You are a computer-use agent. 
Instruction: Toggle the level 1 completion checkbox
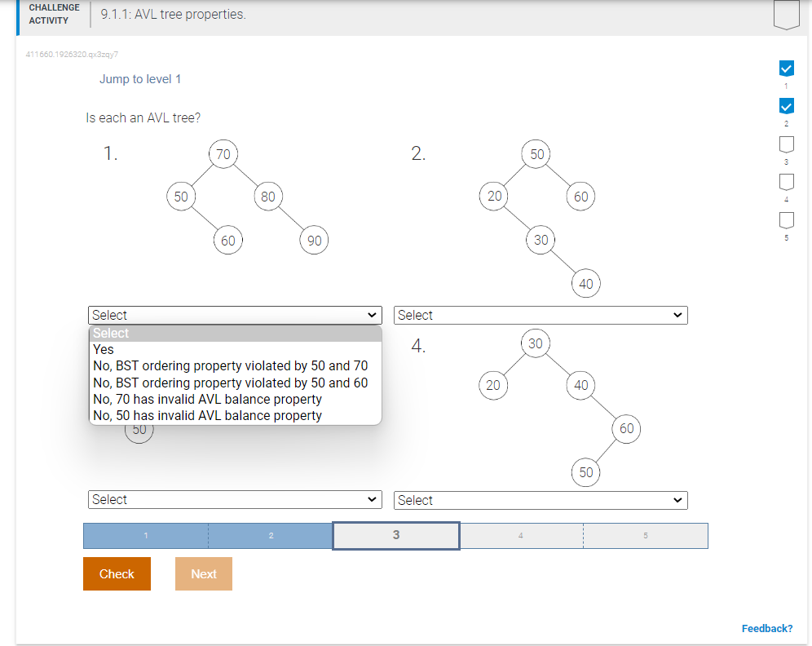(786, 69)
